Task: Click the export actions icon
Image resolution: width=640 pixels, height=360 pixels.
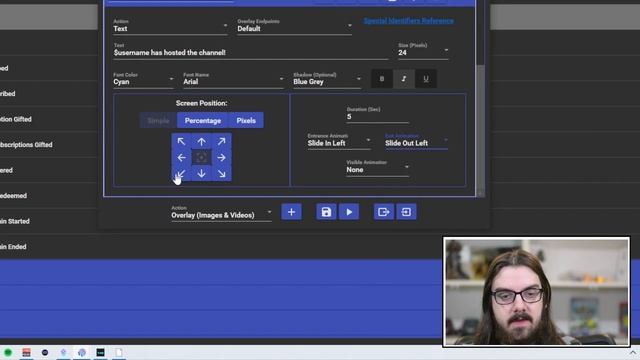Action: pyautogui.click(x=384, y=212)
